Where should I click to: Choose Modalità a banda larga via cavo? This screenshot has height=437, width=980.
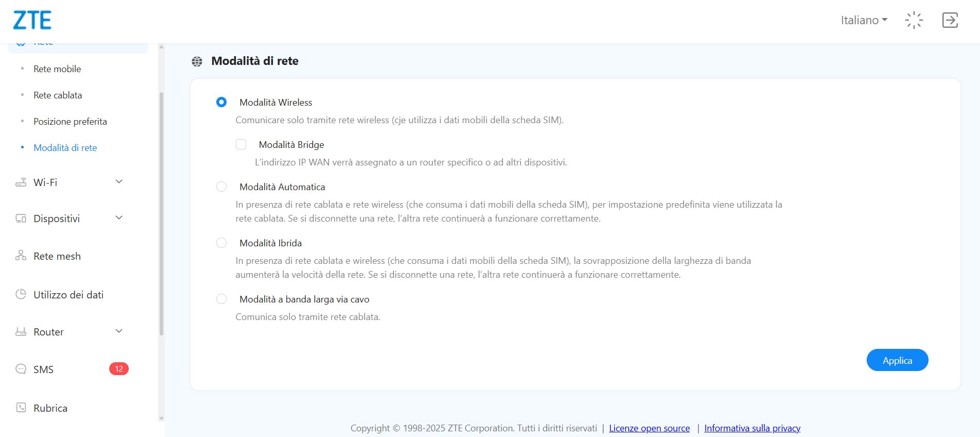click(221, 299)
